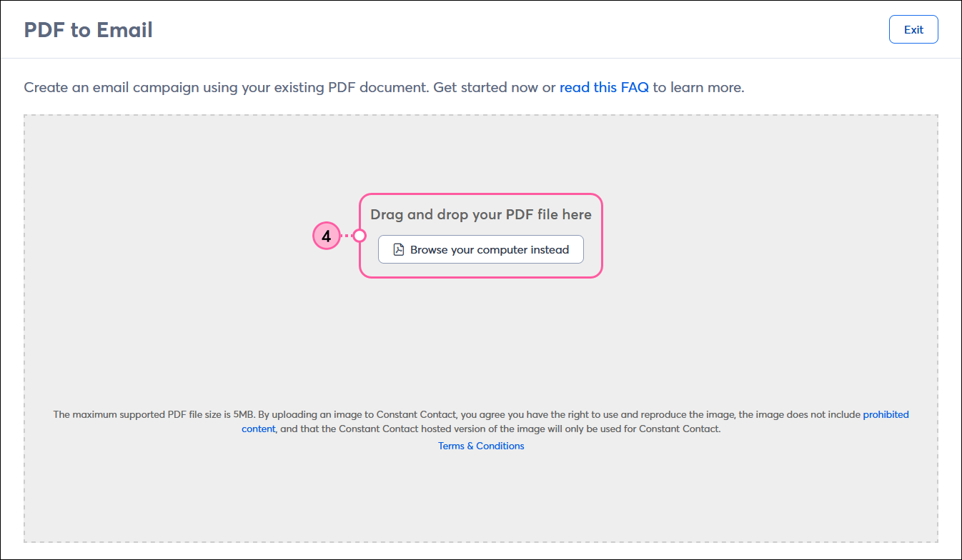Click the PDF file icon on browse button

click(x=400, y=250)
